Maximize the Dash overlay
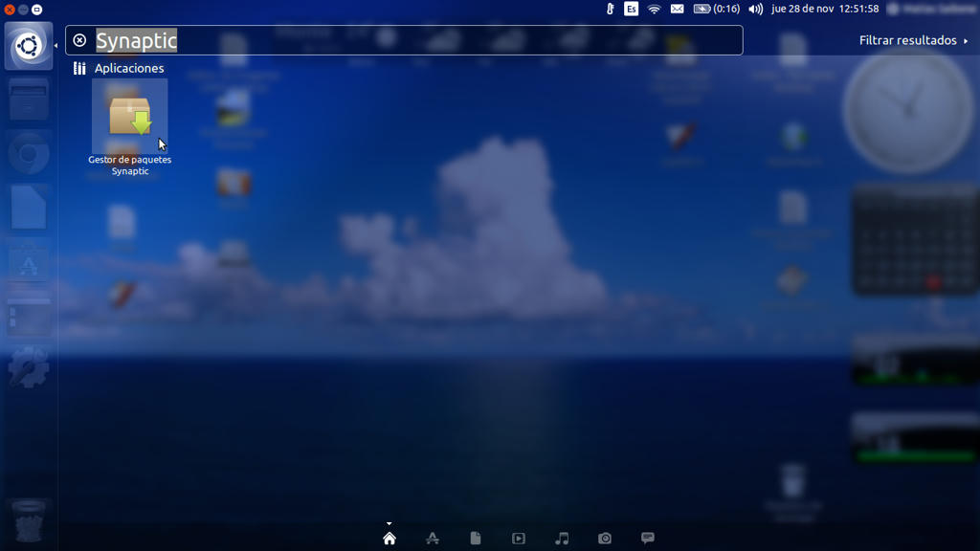 (37, 10)
